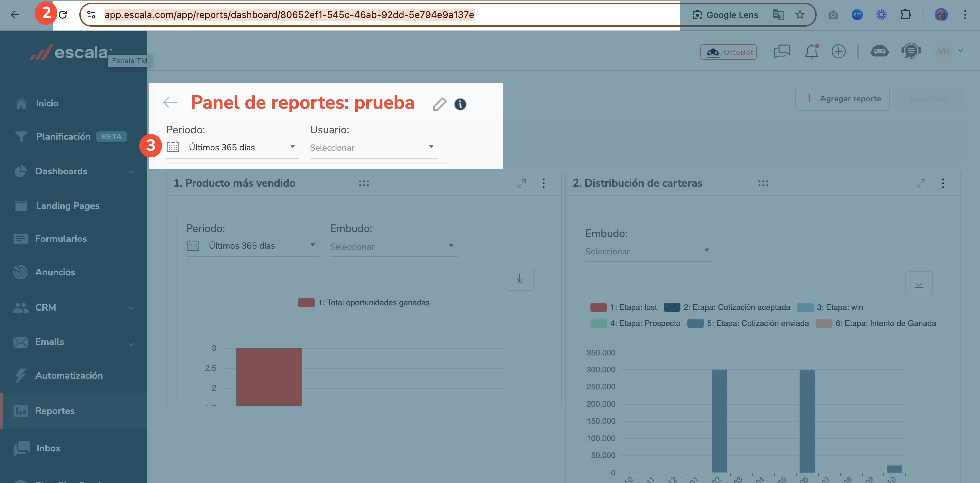Screen dimensions: 980x483
Task: Open site information icon in address bar
Action: coord(91,15)
